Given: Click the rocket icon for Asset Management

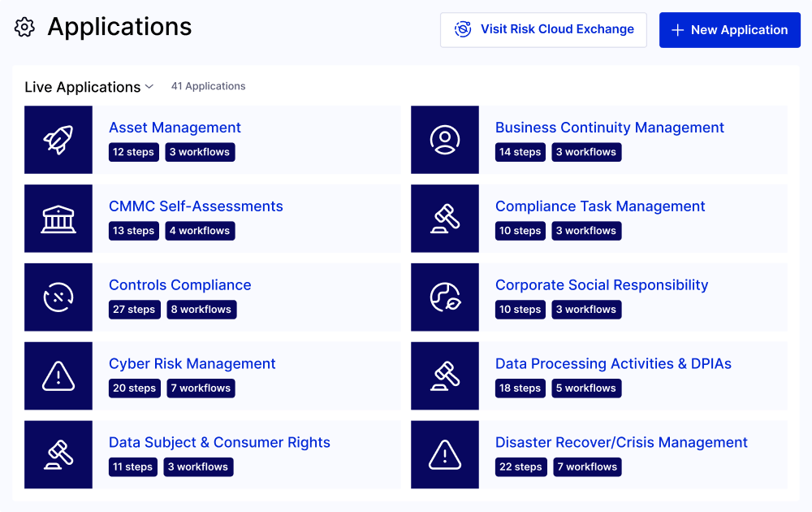Looking at the screenshot, I should coord(58,140).
